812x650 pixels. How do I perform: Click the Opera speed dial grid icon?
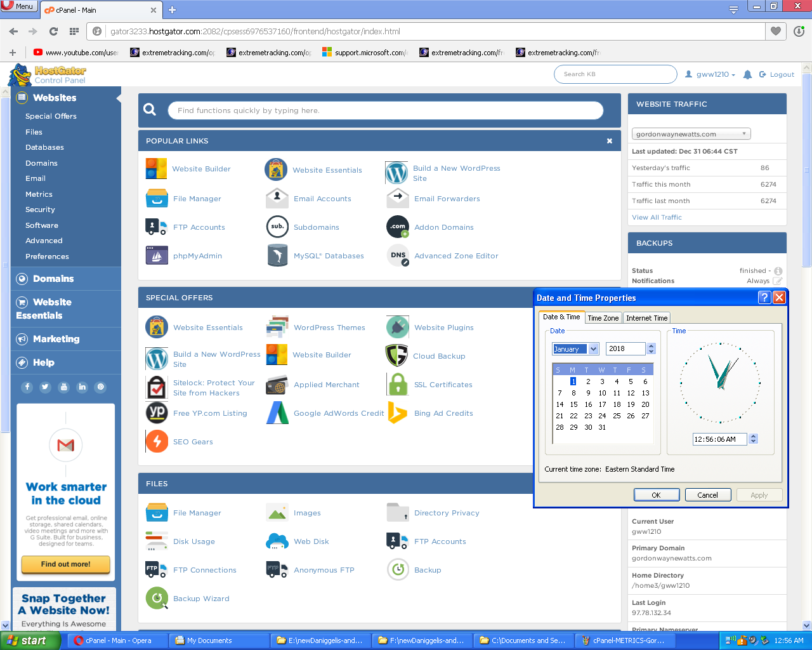[74, 31]
